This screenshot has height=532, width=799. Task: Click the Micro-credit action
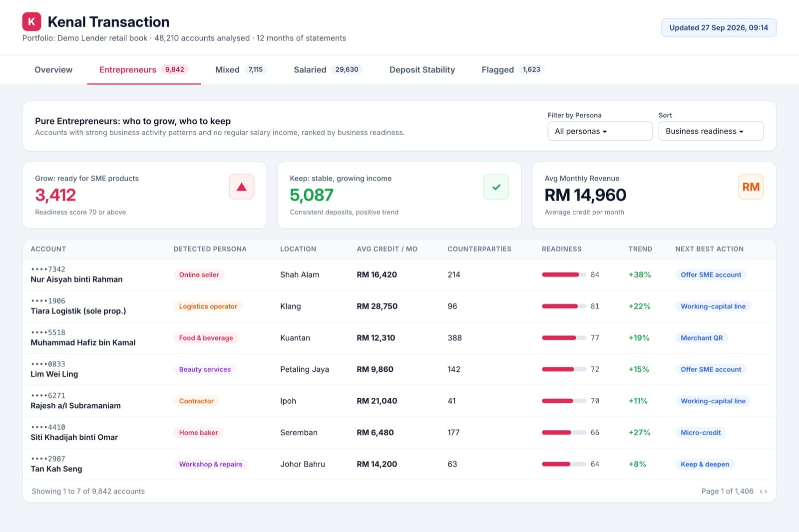coord(701,433)
